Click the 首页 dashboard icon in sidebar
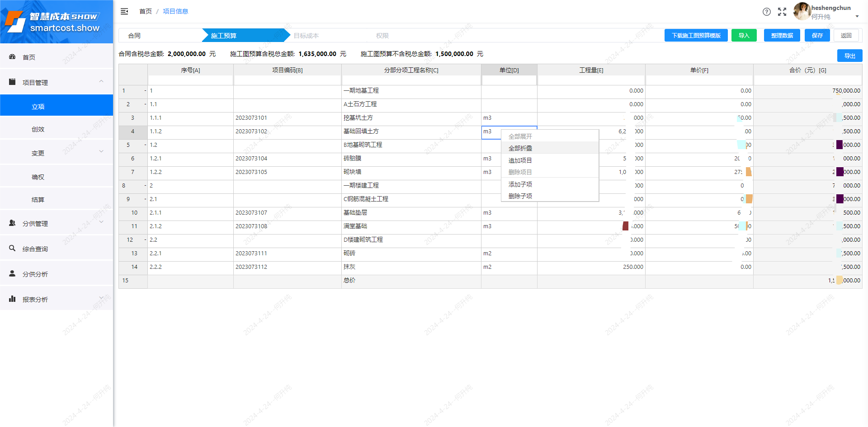 click(x=13, y=57)
